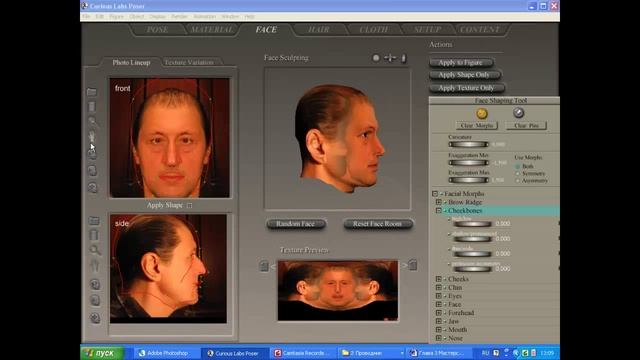Expand the Chin morph group
The width and height of the screenshot is (640, 360).
point(439,288)
